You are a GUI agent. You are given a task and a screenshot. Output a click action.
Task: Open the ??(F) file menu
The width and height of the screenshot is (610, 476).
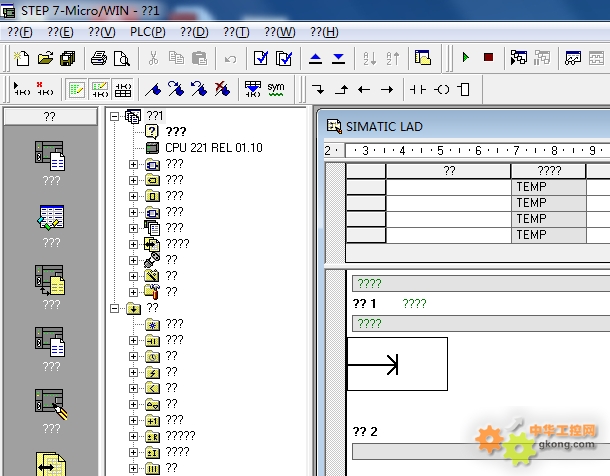click(x=20, y=32)
